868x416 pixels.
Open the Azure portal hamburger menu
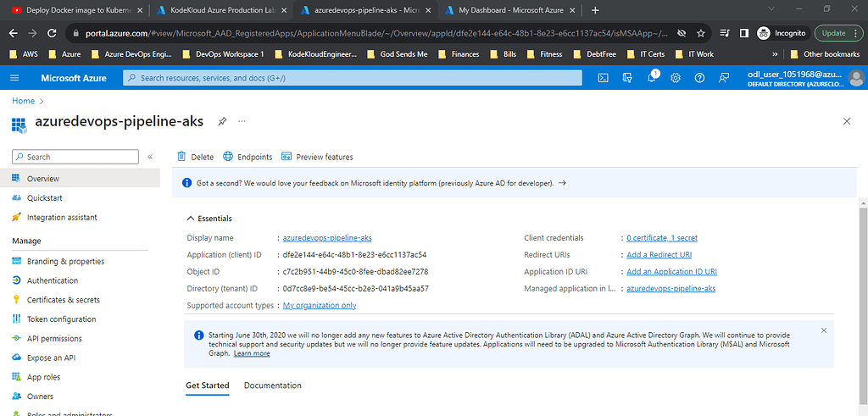tap(14, 78)
